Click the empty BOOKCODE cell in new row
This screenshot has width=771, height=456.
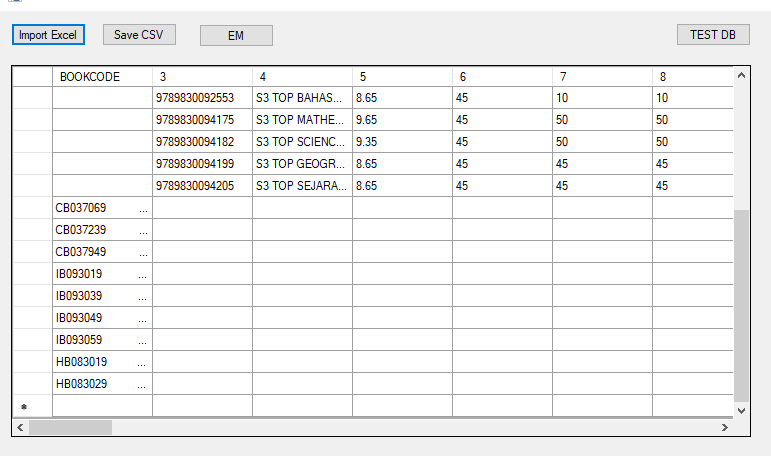102,406
